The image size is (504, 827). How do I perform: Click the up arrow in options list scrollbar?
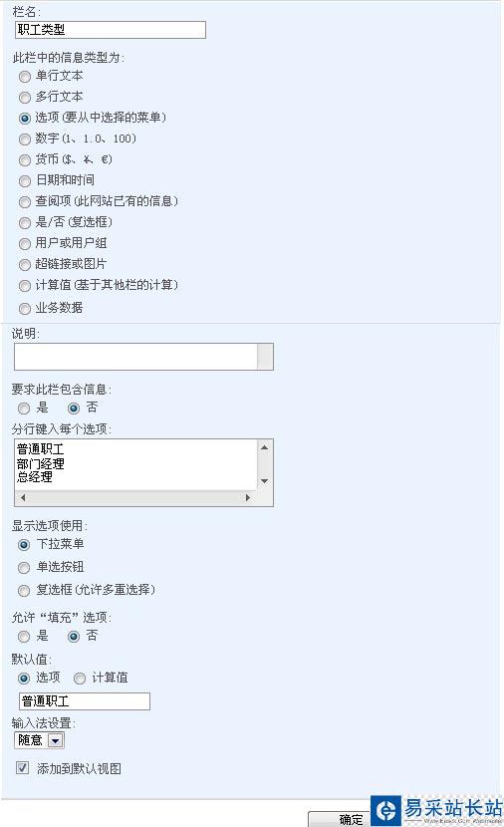(x=265, y=447)
